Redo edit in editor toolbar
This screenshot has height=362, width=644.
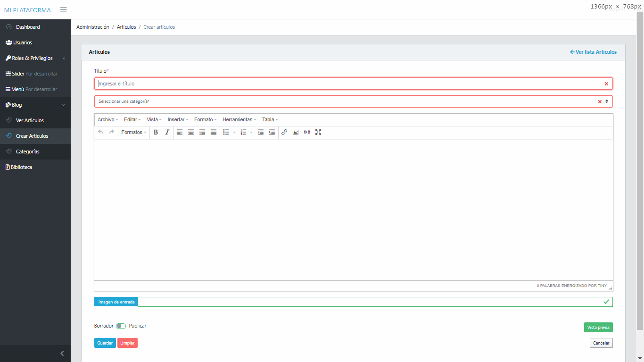112,132
